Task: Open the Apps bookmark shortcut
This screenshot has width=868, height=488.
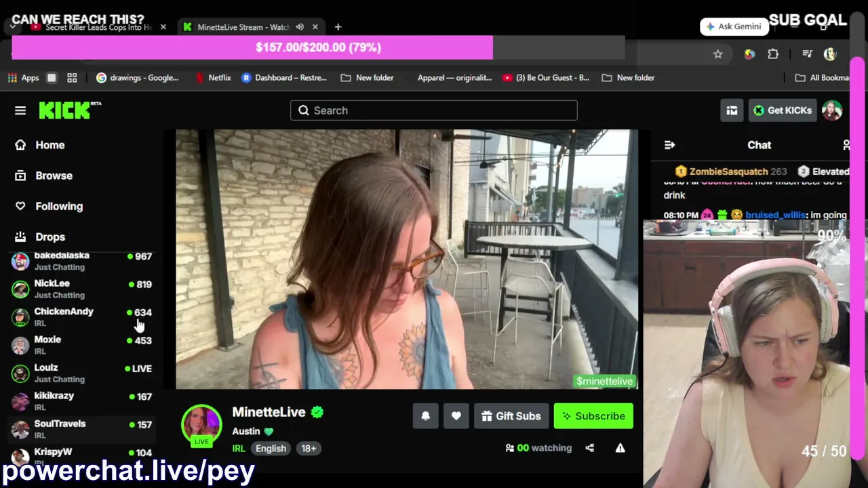Action: [x=24, y=78]
